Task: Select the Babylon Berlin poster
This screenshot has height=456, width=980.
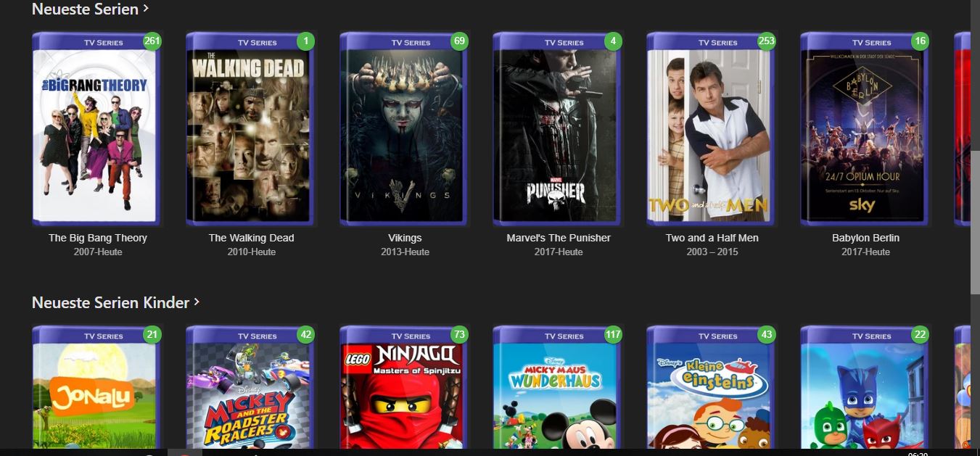Action: (865, 129)
